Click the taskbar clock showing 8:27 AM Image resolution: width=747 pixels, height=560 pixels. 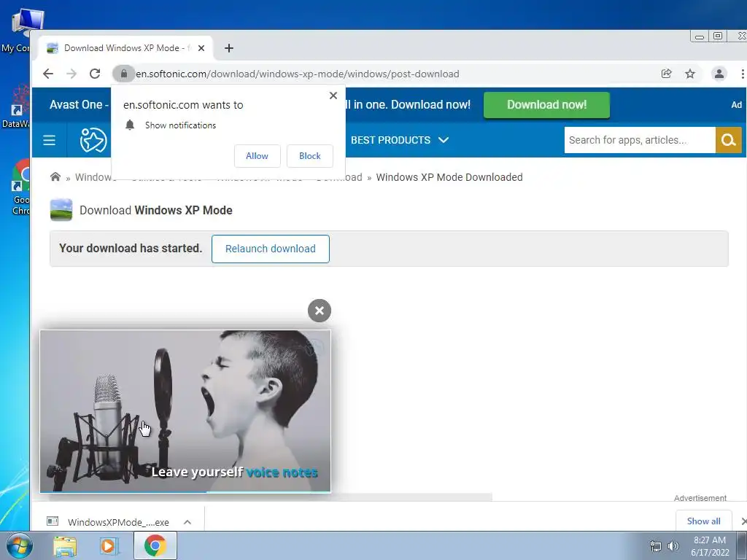click(710, 546)
